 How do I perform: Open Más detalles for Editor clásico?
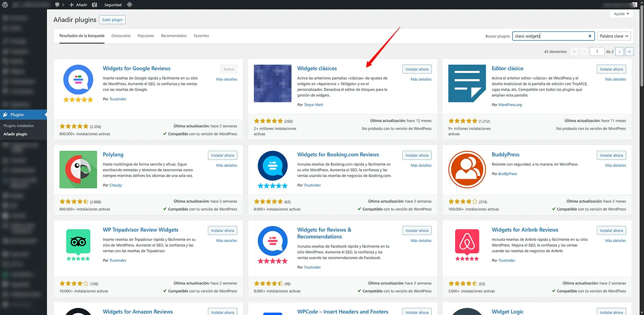(x=616, y=79)
